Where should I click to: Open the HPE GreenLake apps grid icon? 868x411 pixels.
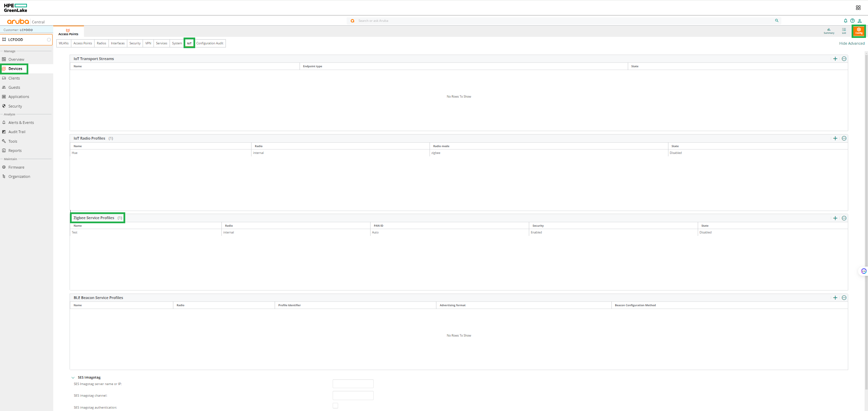(858, 8)
